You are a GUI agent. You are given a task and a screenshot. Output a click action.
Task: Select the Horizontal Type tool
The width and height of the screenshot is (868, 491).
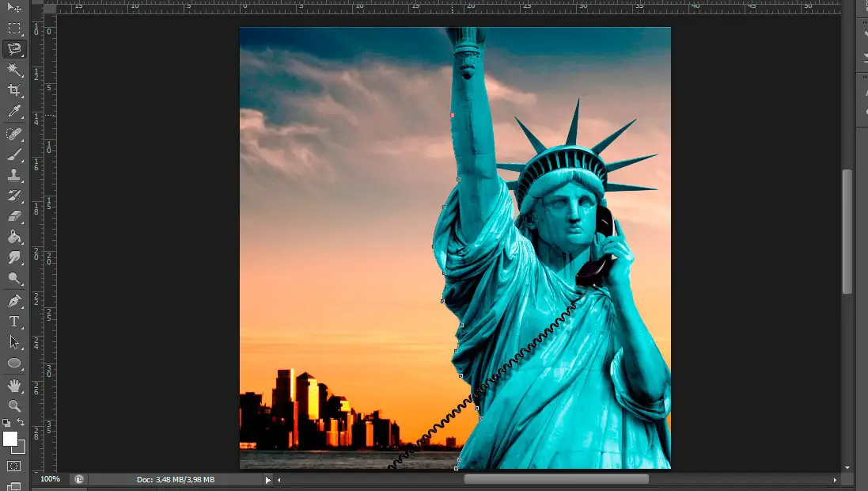(14, 322)
